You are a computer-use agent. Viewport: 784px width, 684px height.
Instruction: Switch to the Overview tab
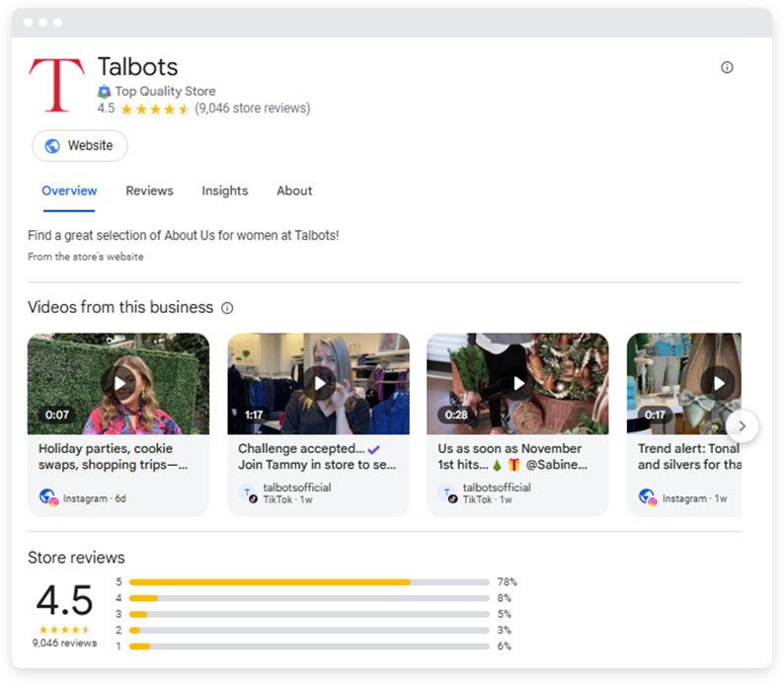tap(69, 190)
